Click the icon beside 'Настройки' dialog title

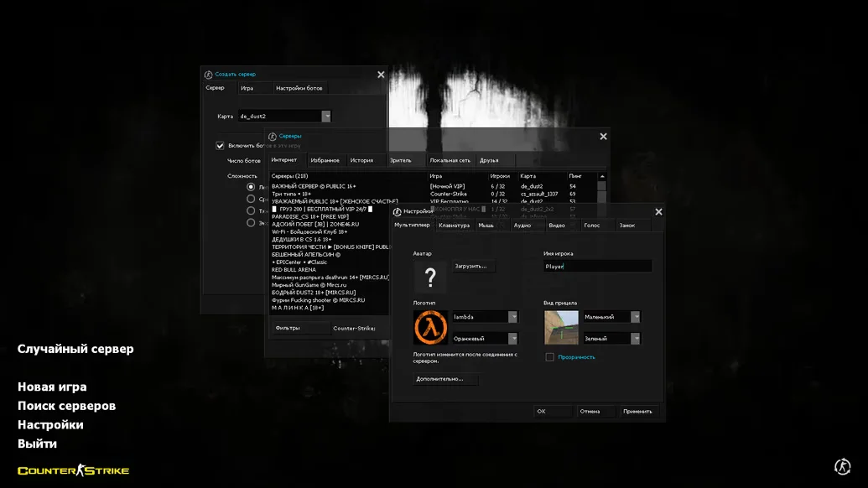coord(398,212)
